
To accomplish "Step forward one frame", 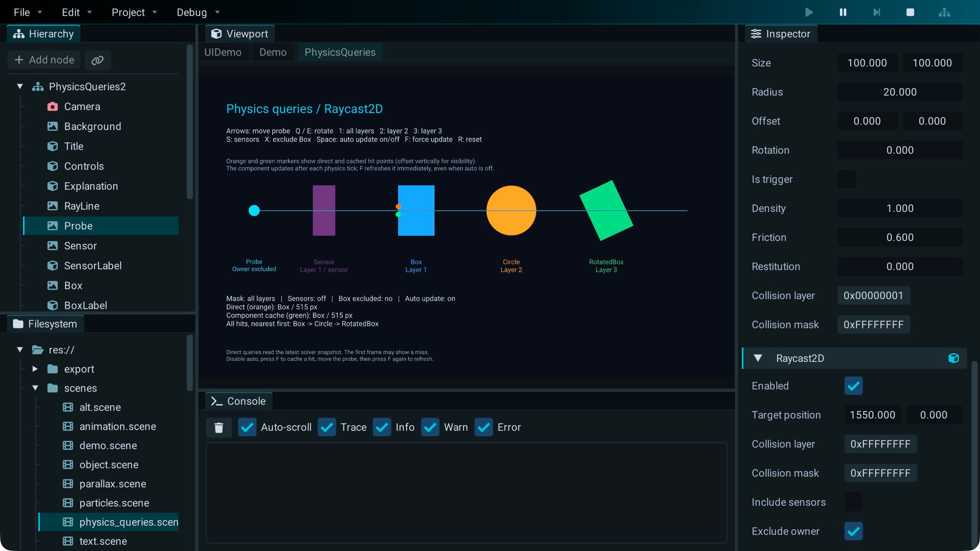I will pyautogui.click(x=877, y=12).
